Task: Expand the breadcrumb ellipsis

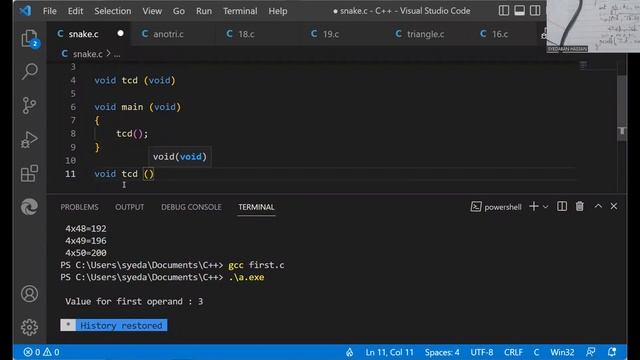Action: 117,54
